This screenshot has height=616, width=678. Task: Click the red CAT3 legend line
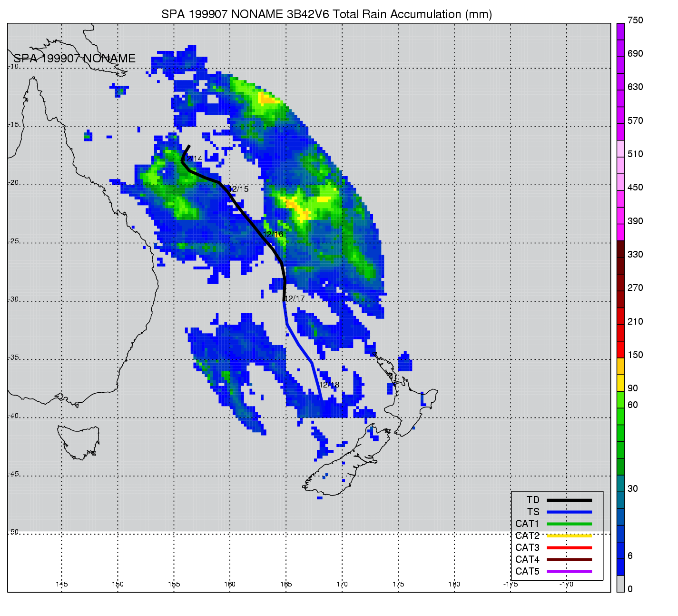(569, 548)
